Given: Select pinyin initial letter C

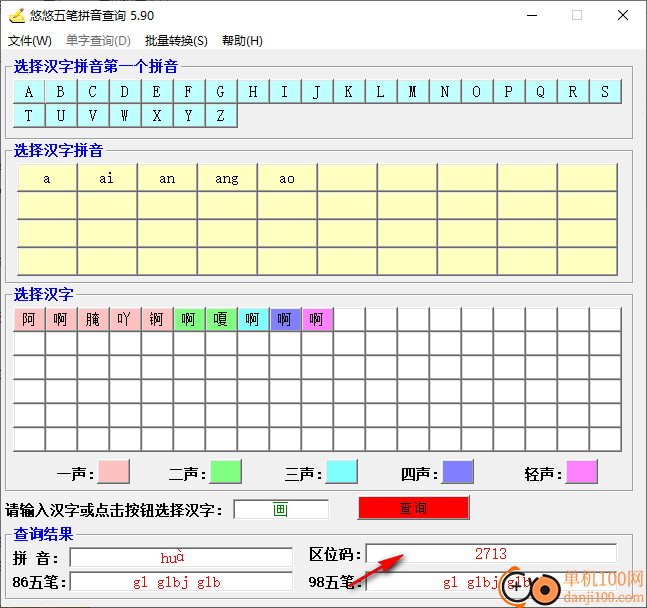Looking at the screenshot, I should pos(93,91).
